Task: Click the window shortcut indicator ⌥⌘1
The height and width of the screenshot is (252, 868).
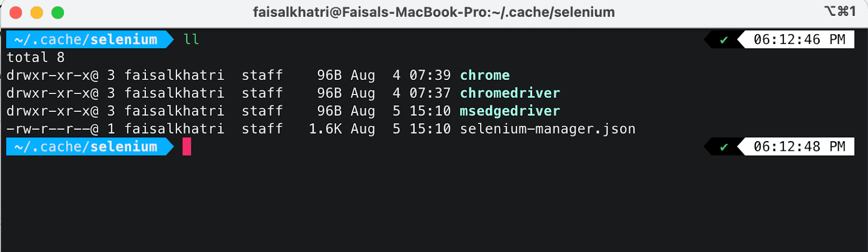Action: tap(840, 11)
